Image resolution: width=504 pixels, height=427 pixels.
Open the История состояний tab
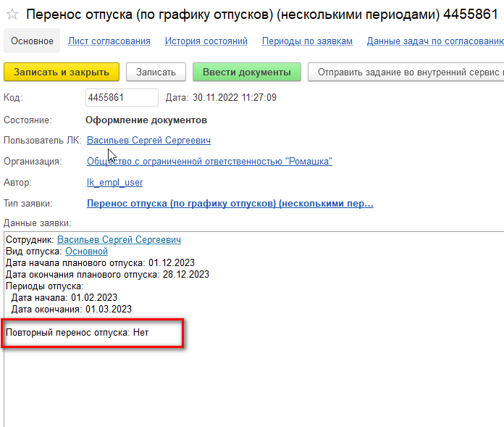206,41
